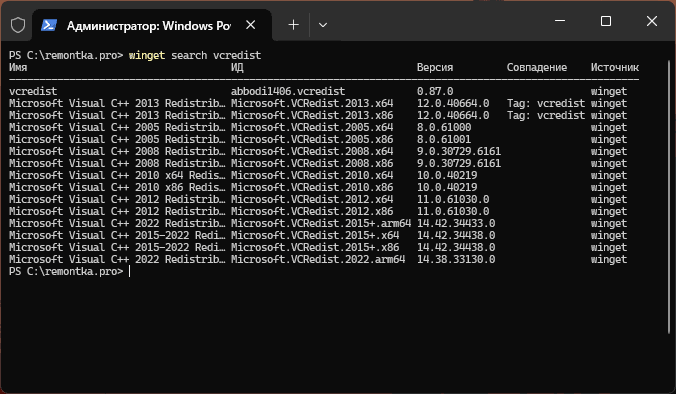Open a new tab with plus button
The height and width of the screenshot is (394, 676).
coord(293,25)
